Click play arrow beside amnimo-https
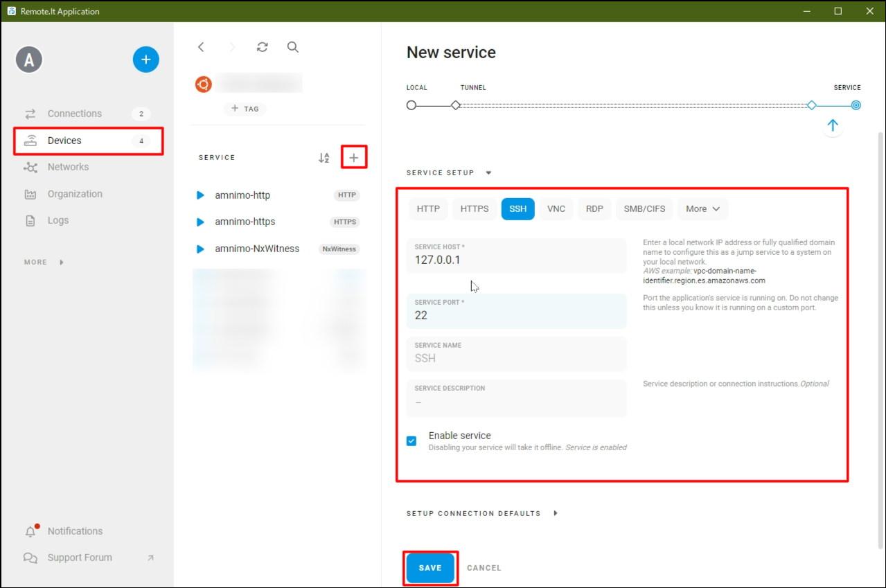The height and width of the screenshot is (588, 886). point(201,222)
